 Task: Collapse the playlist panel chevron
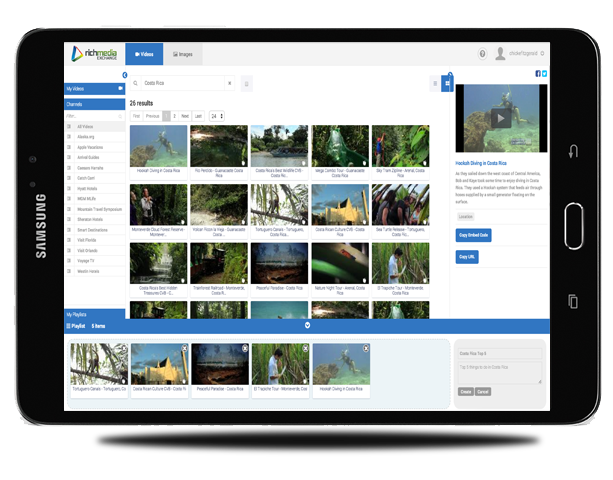[x=307, y=325]
